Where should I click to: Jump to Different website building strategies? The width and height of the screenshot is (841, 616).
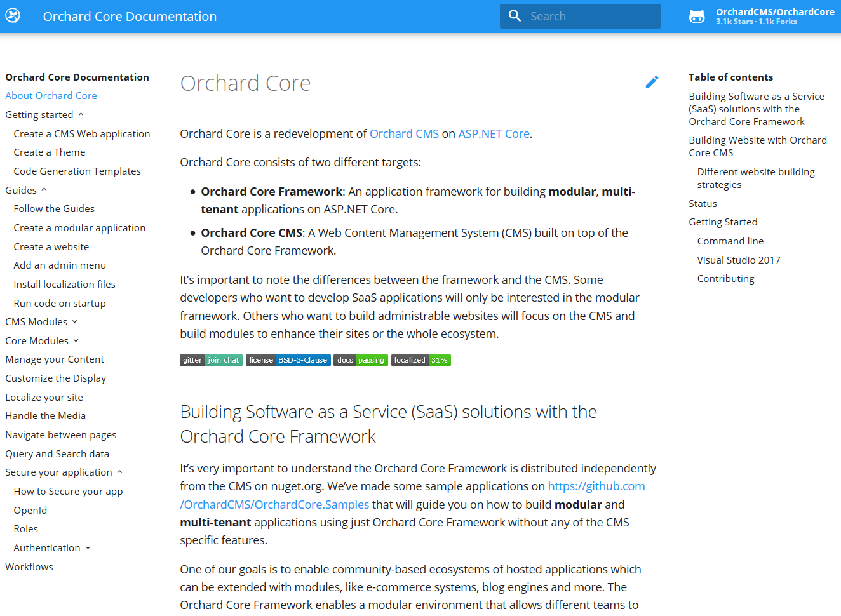coord(756,178)
